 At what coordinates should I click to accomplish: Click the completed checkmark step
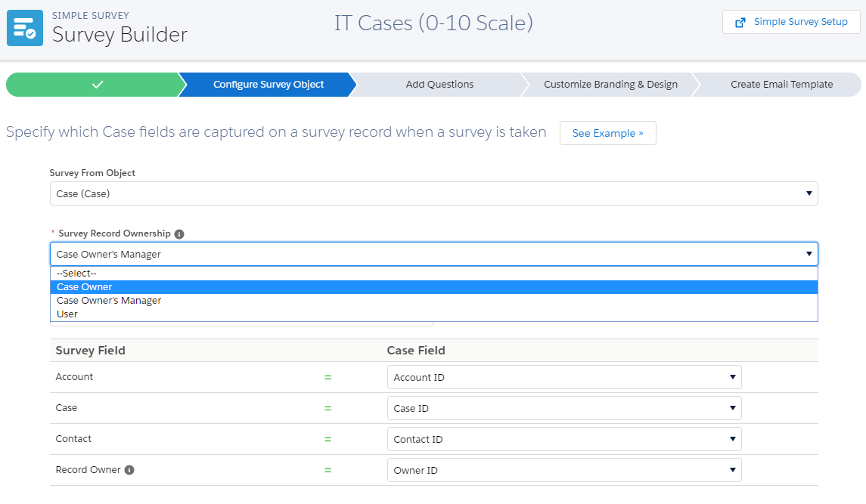coord(95,85)
